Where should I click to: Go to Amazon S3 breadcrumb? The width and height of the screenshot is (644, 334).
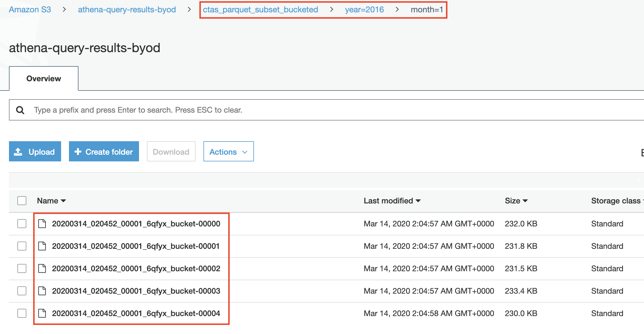click(x=30, y=10)
